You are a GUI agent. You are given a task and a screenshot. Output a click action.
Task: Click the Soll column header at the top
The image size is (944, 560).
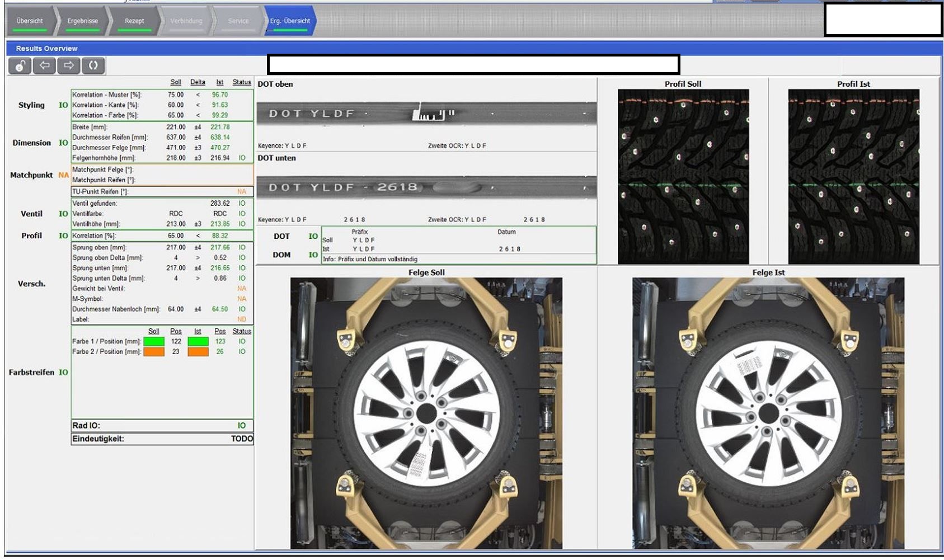tap(176, 82)
